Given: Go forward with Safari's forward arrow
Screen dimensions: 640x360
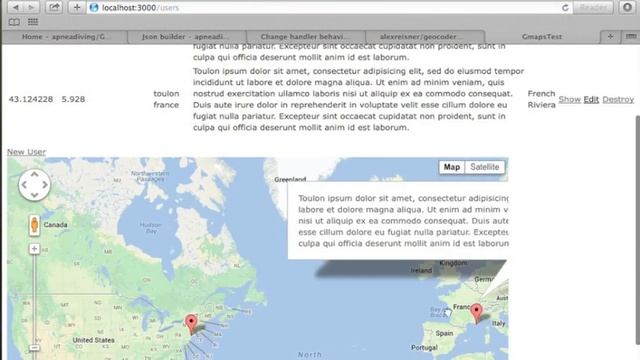Looking at the screenshot, I should click(31, 7).
